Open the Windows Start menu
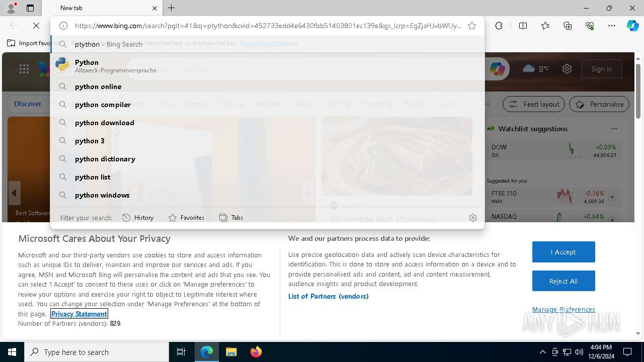This screenshot has width=644, height=362. click(x=12, y=352)
